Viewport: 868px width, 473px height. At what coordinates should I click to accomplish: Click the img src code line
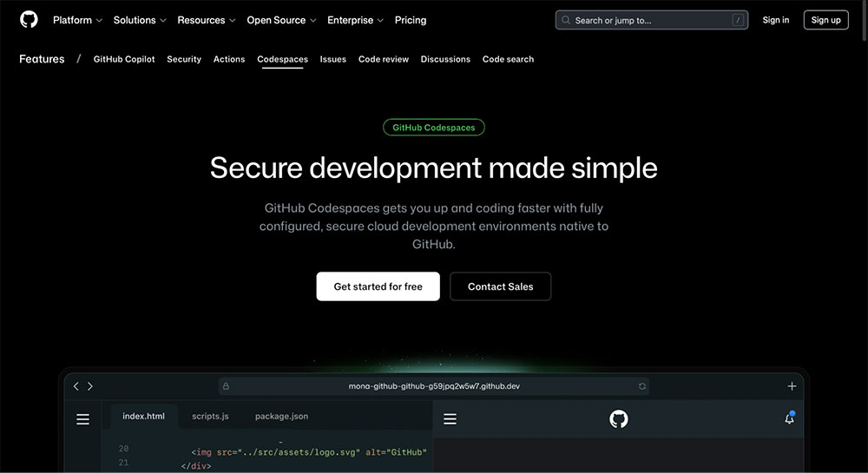point(309,452)
